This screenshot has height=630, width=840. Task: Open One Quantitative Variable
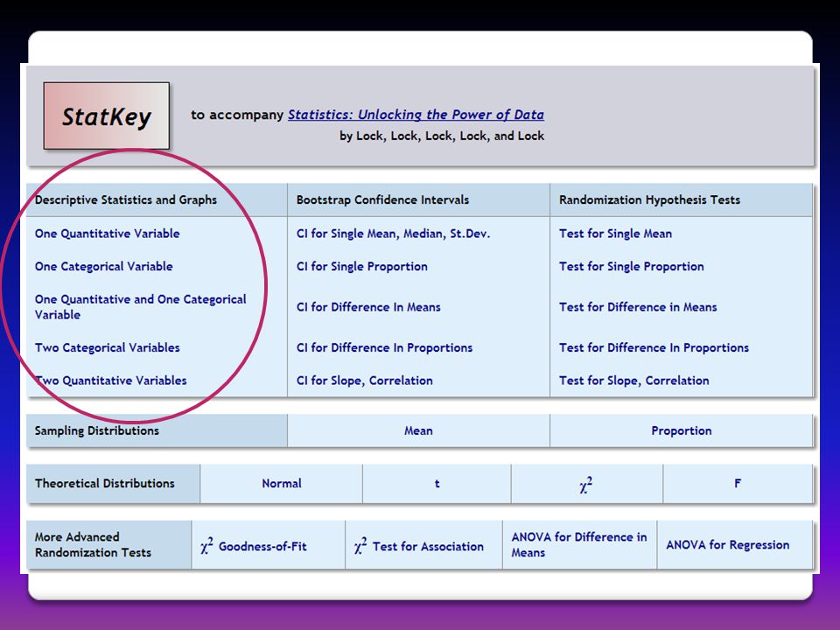pos(107,234)
